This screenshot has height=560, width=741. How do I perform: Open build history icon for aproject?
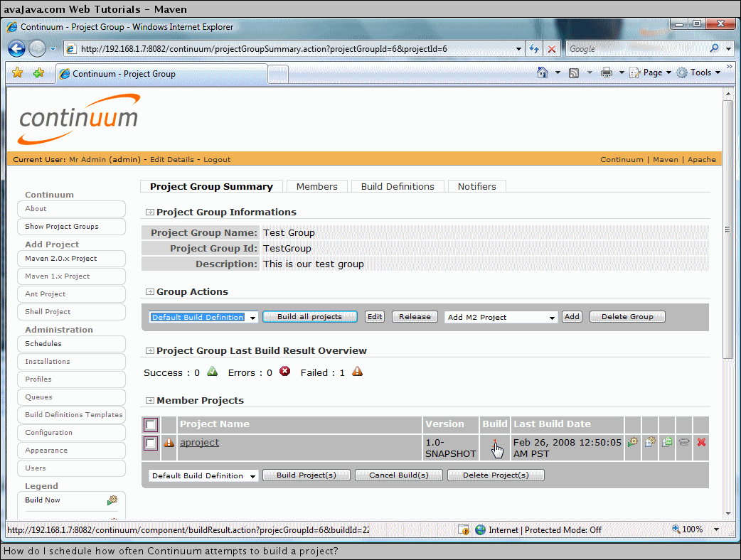point(649,442)
